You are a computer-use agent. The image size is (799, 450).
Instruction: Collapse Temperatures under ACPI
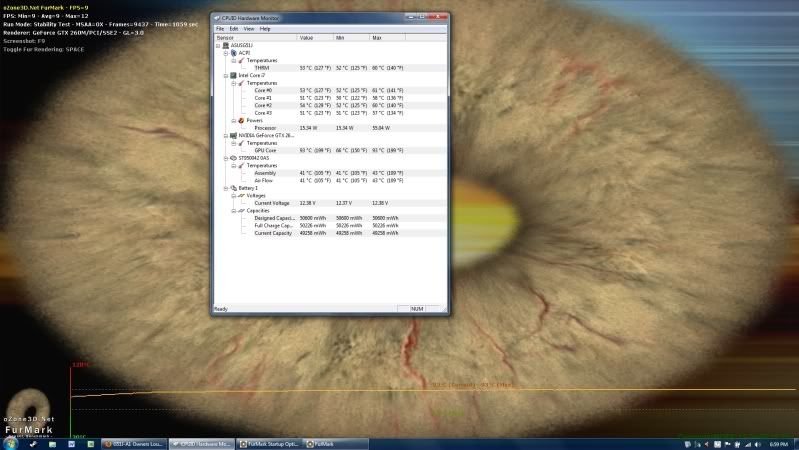pyautogui.click(x=234, y=61)
